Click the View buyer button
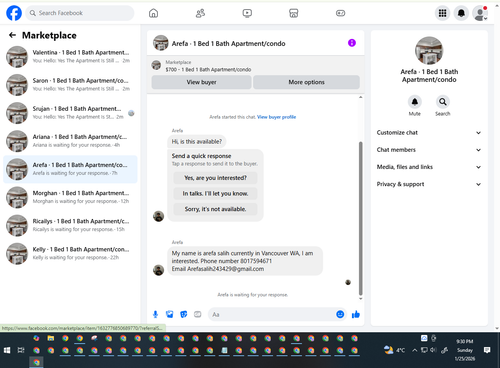Screen dimensions: 500x368 (201, 82)
